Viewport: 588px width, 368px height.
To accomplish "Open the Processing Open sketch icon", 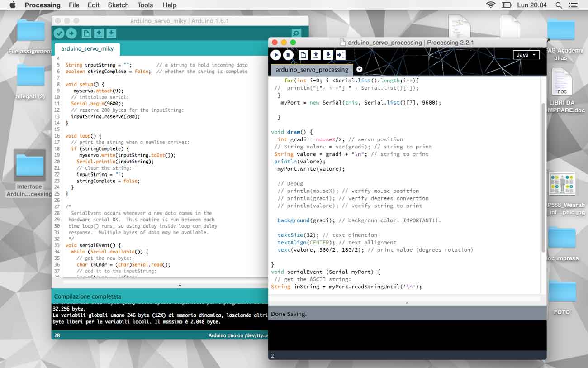I will pos(316,55).
